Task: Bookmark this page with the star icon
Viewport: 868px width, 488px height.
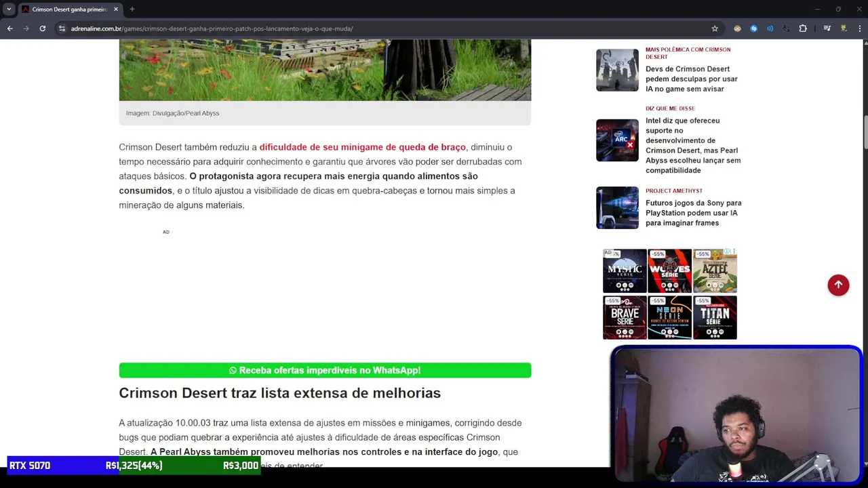Action: tap(715, 28)
